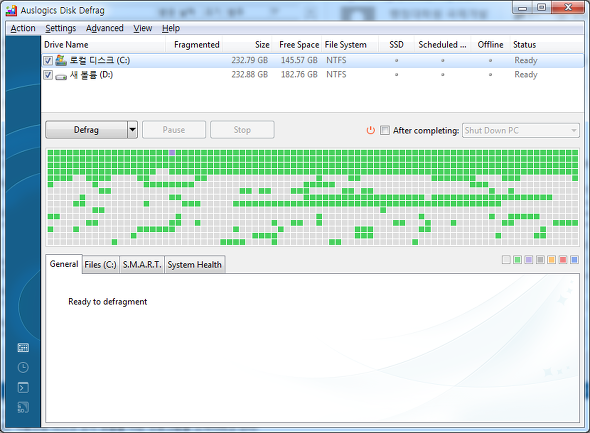This screenshot has height=433, width=590.
Task: Open the sidebar calendar scheduler icon
Action: [x=23, y=348]
